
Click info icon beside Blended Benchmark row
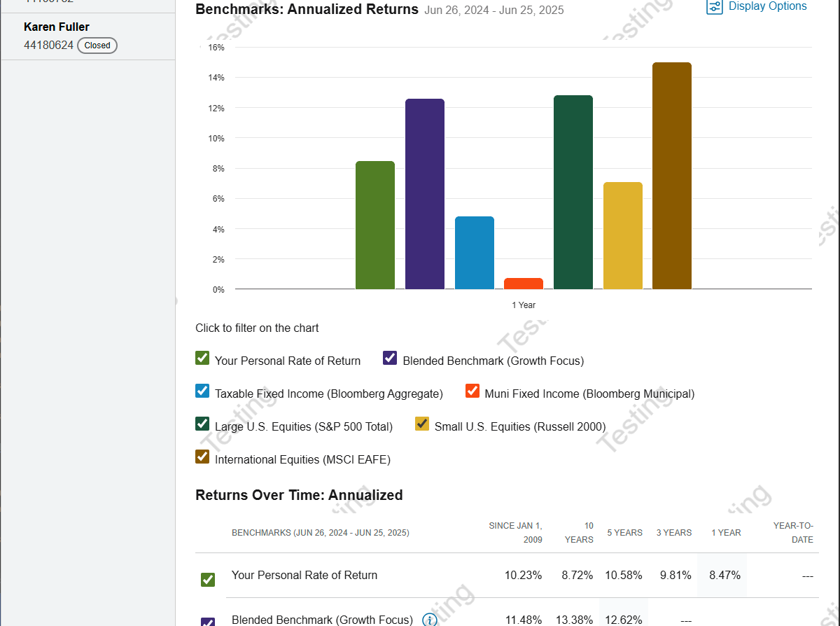pos(429,620)
